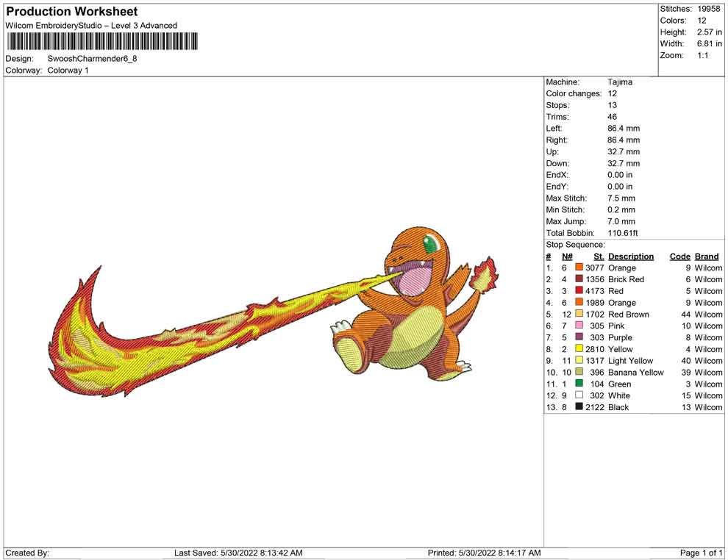Image resolution: width=728 pixels, height=560 pixels.
Task: Select the Red Brown color swatch
Action: click(579, 315)
